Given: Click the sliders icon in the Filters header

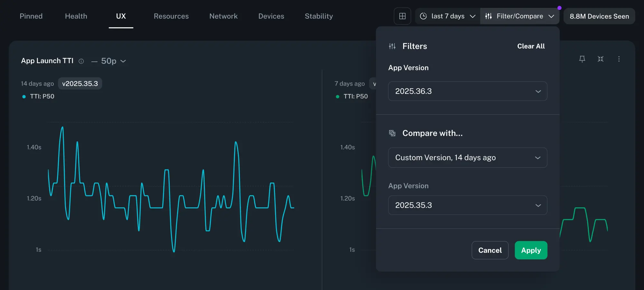Looking at the screenshot, I should pyautogui.click(x=392, y=46).
